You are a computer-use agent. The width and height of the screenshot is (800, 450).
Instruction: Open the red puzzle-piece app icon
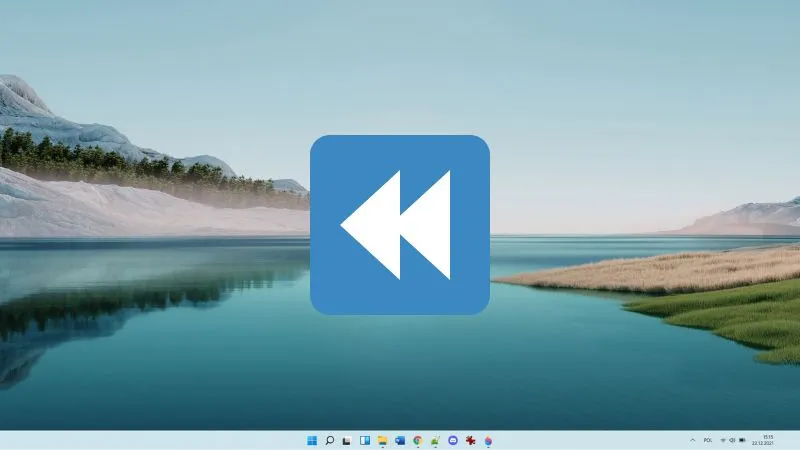(470, 440)
